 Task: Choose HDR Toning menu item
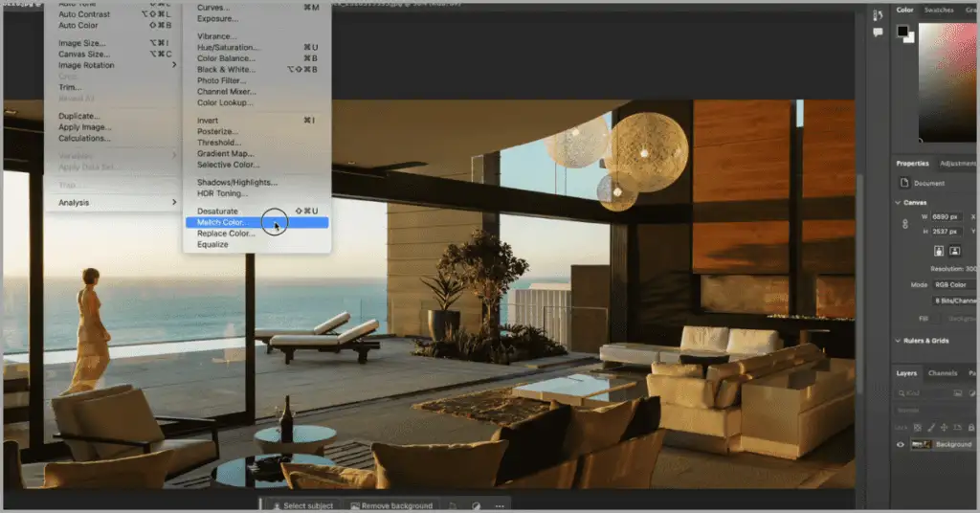tap(256, 193)
